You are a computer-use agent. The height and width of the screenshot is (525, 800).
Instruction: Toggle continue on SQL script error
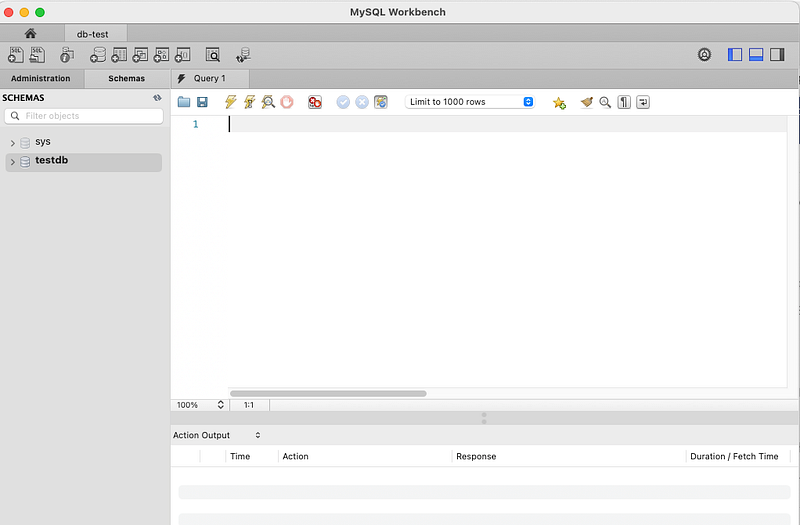[x=315, y=102]
